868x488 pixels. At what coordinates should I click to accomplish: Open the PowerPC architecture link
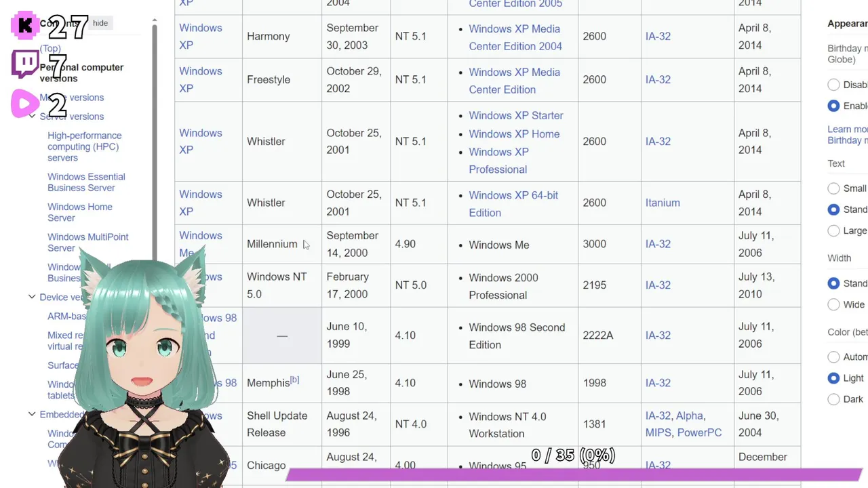(699, 432)
